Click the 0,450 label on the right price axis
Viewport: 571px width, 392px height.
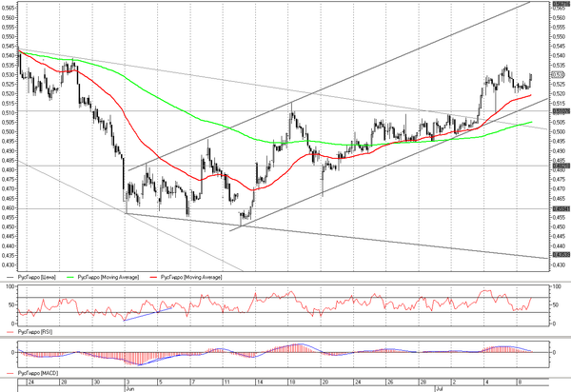559,226
